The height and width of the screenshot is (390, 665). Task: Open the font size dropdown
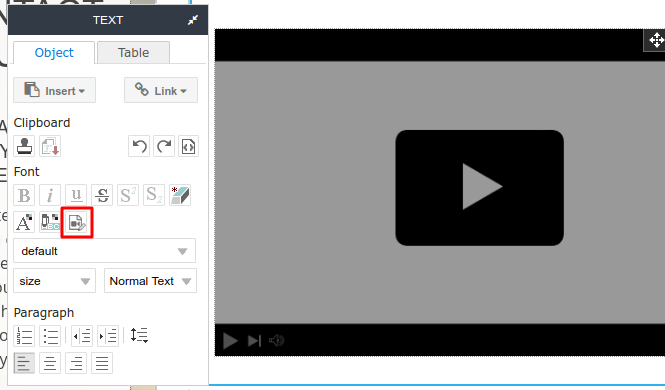(x=54, y=281)
